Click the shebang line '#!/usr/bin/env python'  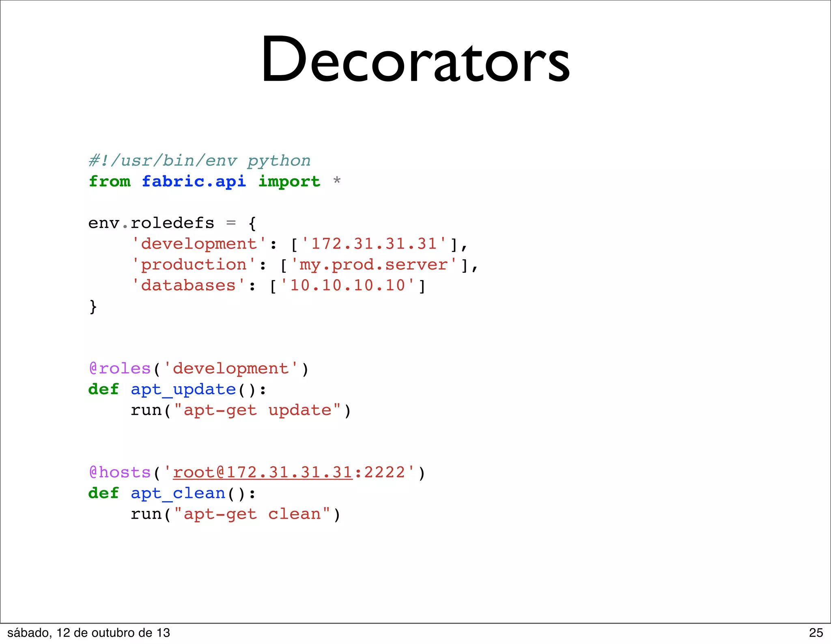coord(200,161)
